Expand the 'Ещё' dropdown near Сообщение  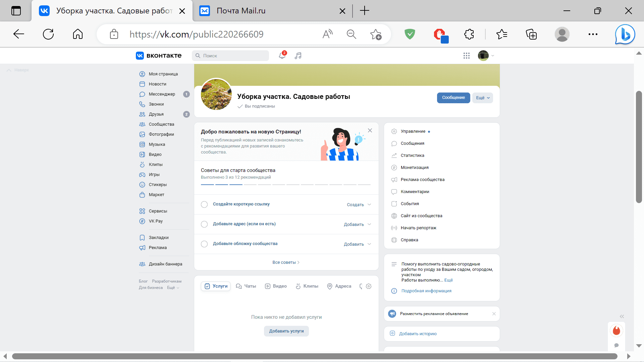coord(482,98)
